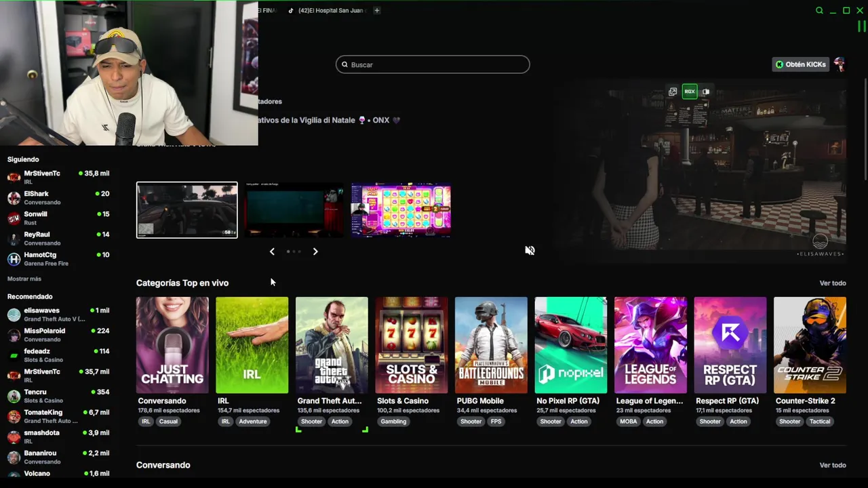Click the Volcano channel name in sidebar
The height and width of the screenshot is (488, 868).
[x=37, y=474]
